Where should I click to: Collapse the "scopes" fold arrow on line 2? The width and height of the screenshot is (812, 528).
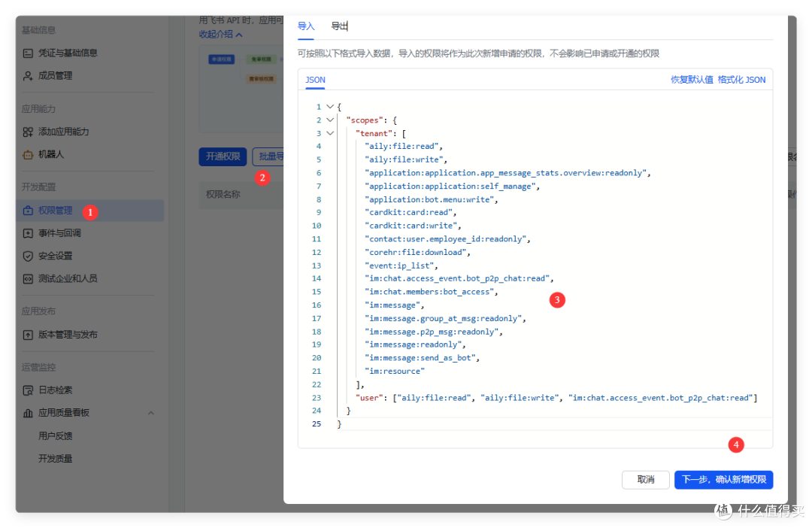[x=330, y=120]
